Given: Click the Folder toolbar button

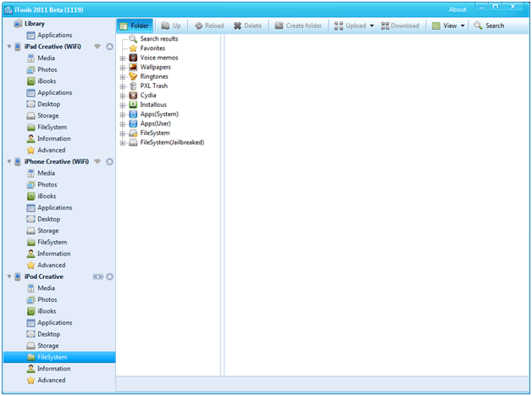Looking at the screenshot, I should (135, 25).
